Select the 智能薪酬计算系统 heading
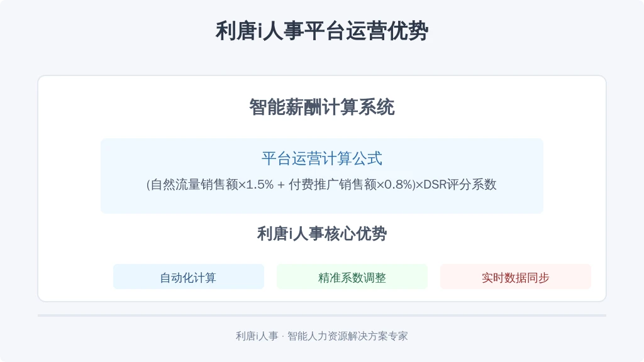Image resolution: width=644 pixels, height=362 pixels. [x=322, y=107]
